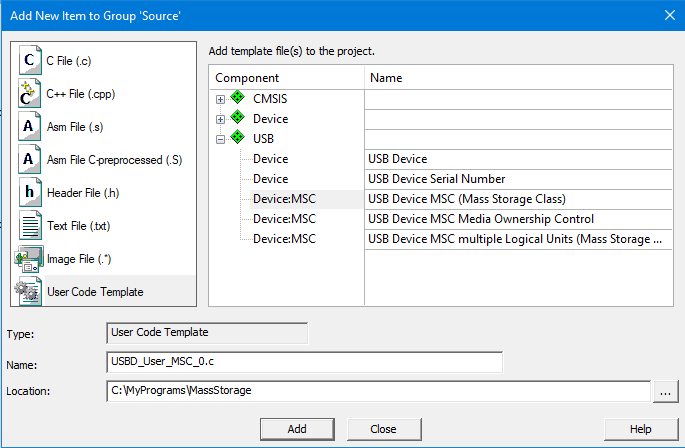
Task: Expand the CMSIS component node
Action: (221, 100)
